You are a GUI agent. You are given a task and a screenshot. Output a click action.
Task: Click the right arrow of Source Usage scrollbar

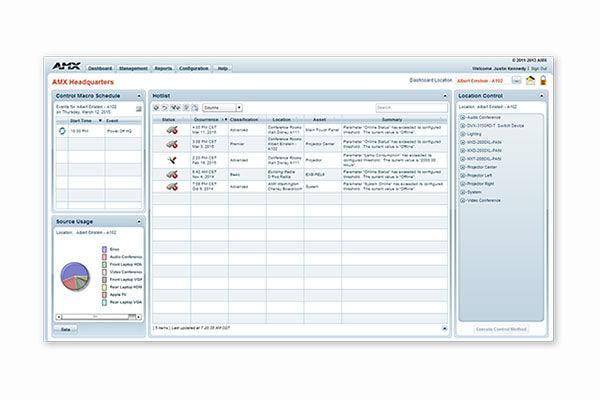pyautogui.click(x=139, y=317)
